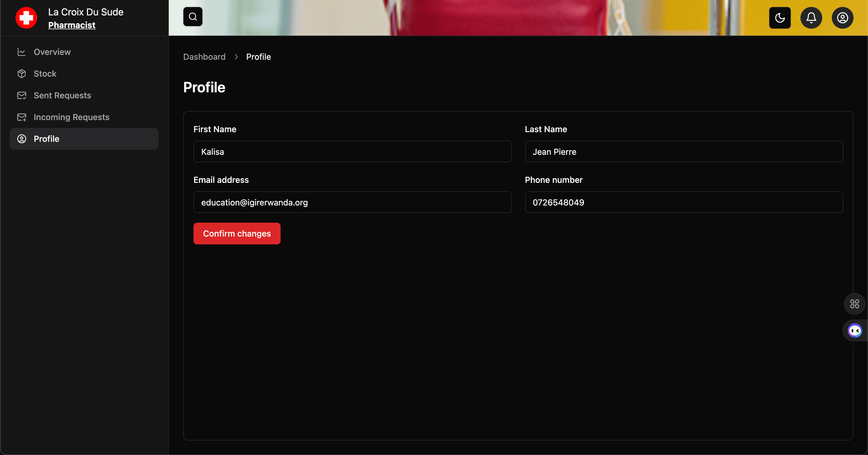
Task: Click the Incoming Requests envelope icon
Action: [22, 117]
